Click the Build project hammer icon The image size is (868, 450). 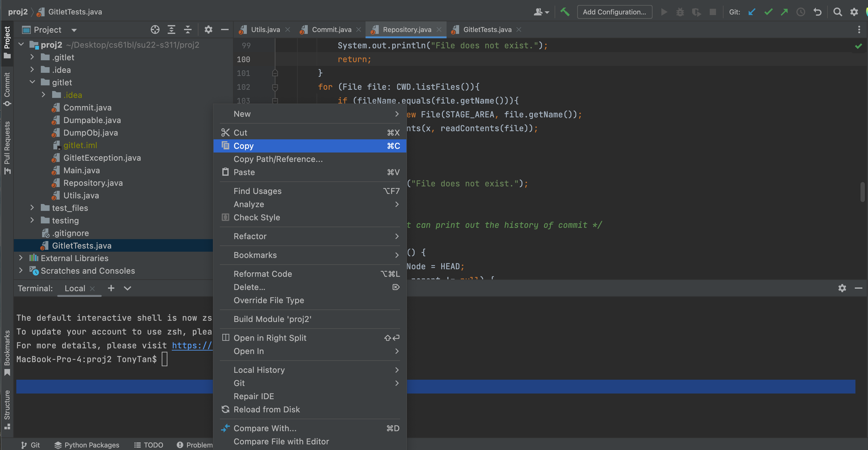pos(565,12)
